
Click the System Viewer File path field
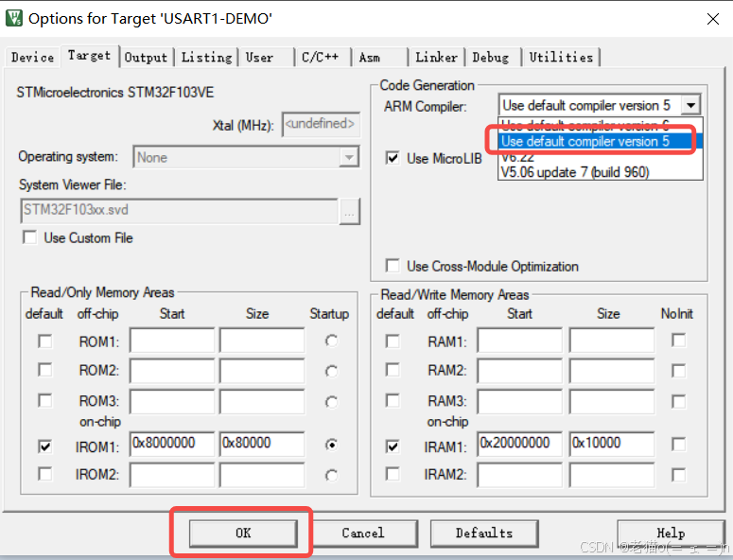[179, 210]
